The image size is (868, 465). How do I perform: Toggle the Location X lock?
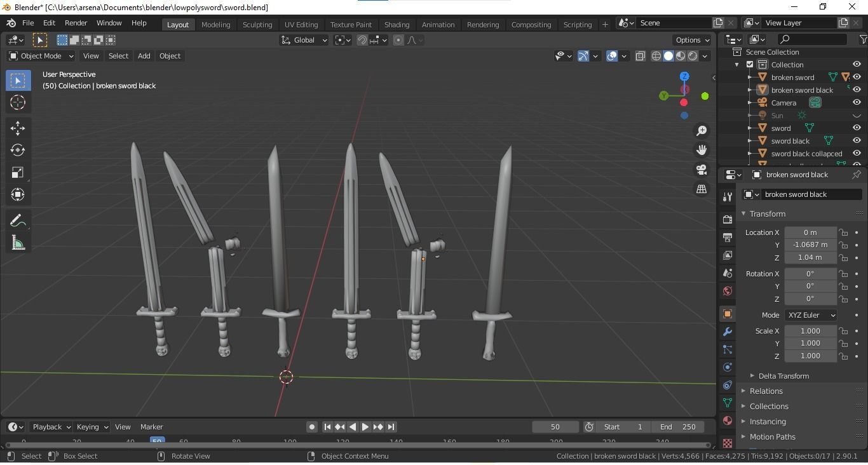[x=843, y=232]
